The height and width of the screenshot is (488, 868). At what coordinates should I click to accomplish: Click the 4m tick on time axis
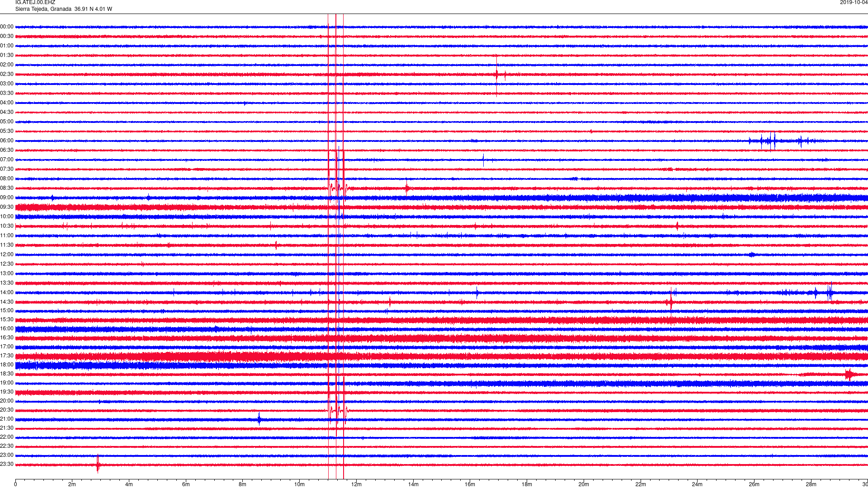coord(129,484)
